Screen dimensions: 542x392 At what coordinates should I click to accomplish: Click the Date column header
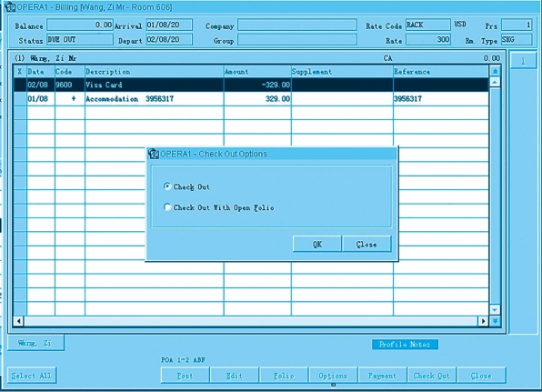point(41,72)
